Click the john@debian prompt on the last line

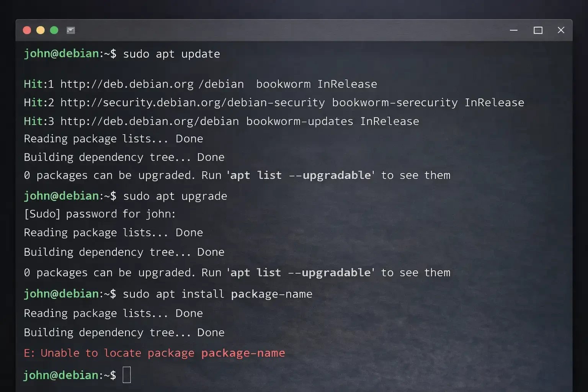(x=60, y=375)
